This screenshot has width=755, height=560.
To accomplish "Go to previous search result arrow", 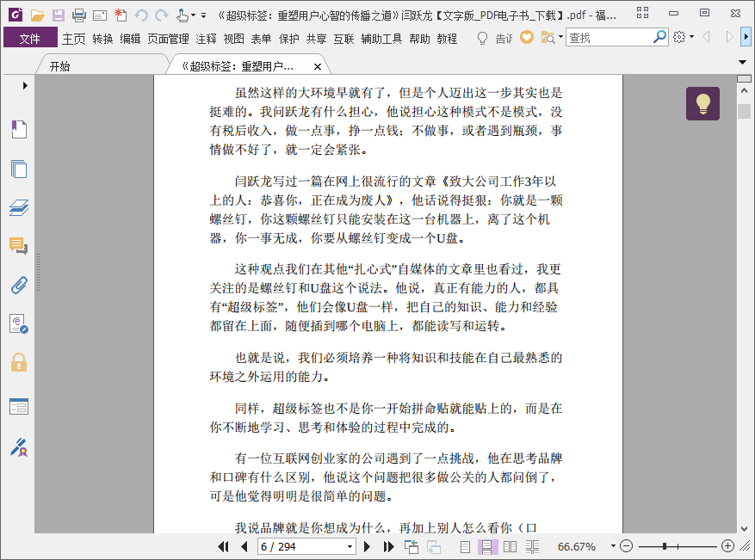I will point(707,37).
